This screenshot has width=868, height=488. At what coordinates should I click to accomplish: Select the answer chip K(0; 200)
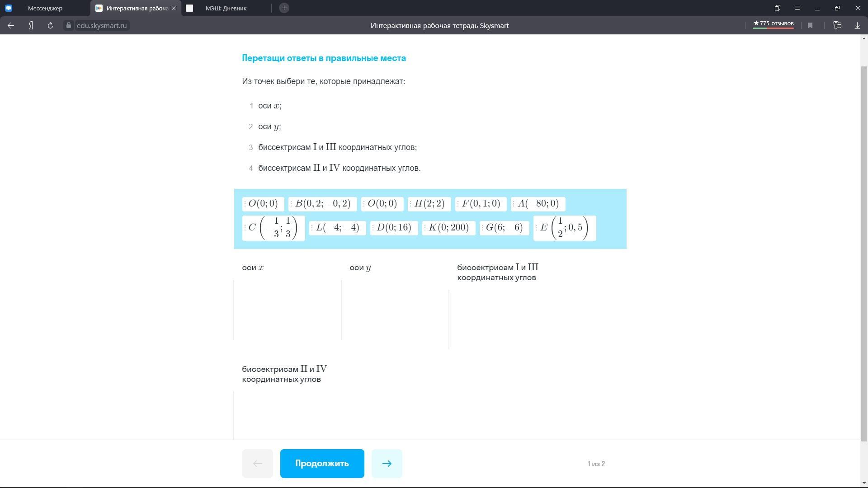tap(448, 228)
